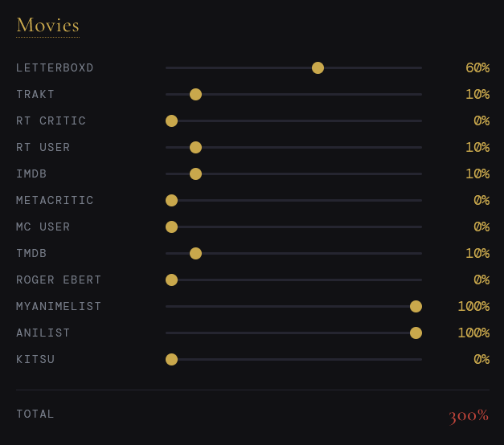Viewport: 504px width, 445px height.
Task: Click far right end of Trakt track
Action: 420,95
